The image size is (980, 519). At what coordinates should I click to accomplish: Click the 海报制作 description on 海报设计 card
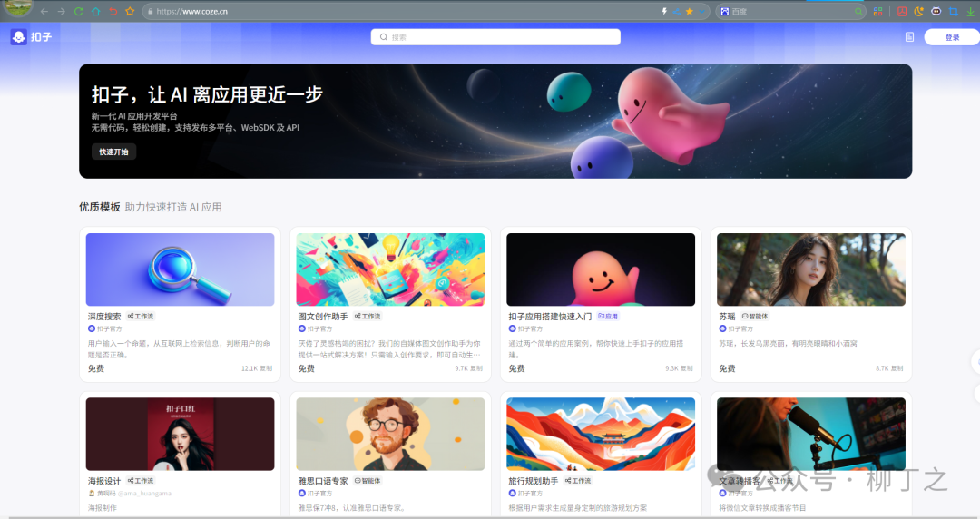coord(103,508)
